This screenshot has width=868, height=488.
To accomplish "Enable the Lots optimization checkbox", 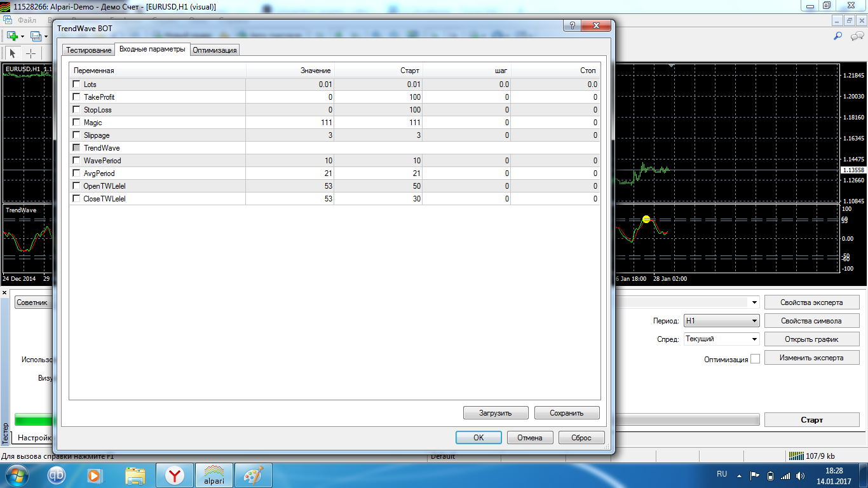I will tap(77, 85).
